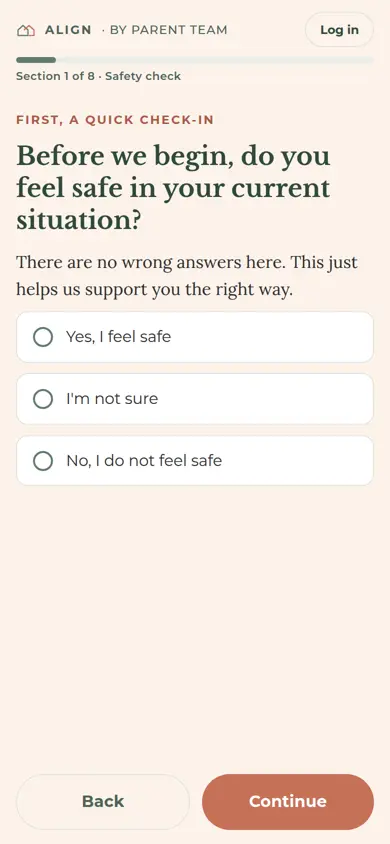Click the Align house logo icon
Image resolution: width=390 pixels, height=844 pixels.
[x=26, y=30]
